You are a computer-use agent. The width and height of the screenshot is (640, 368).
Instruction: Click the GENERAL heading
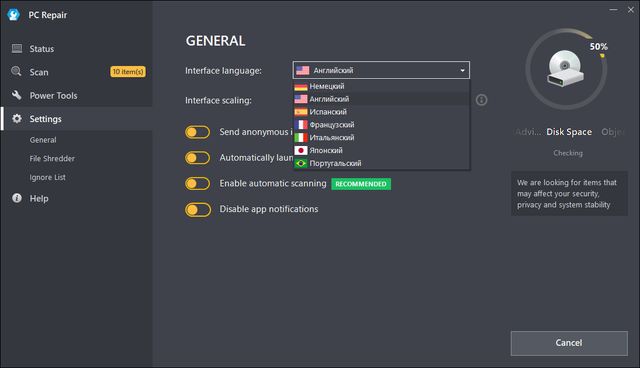(x=216, y=41)
